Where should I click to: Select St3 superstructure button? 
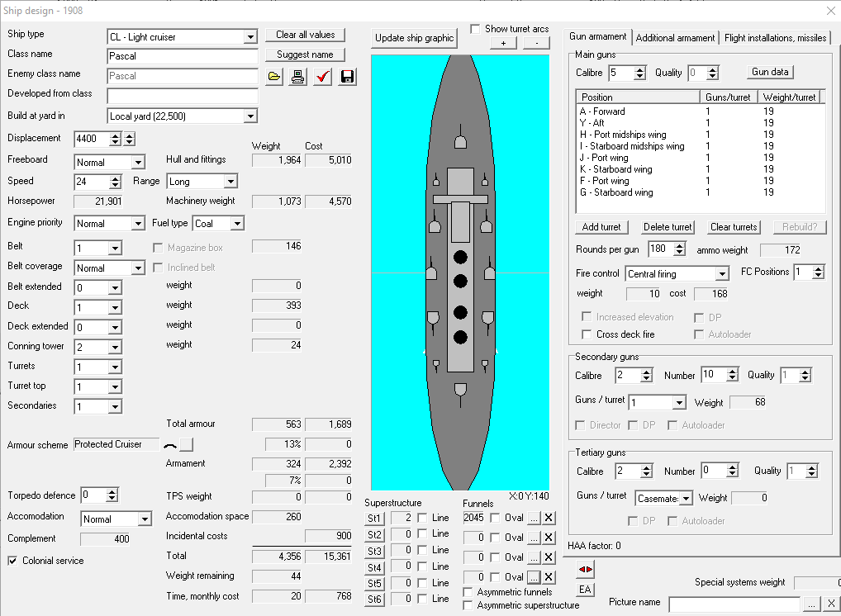click(374, 551)
